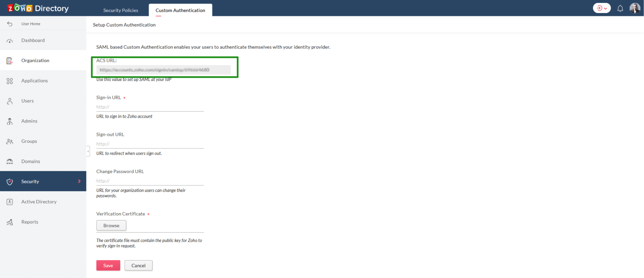
Task: Click the Domains globe icon
Action: pyautogui.click(x=10, y=161)
